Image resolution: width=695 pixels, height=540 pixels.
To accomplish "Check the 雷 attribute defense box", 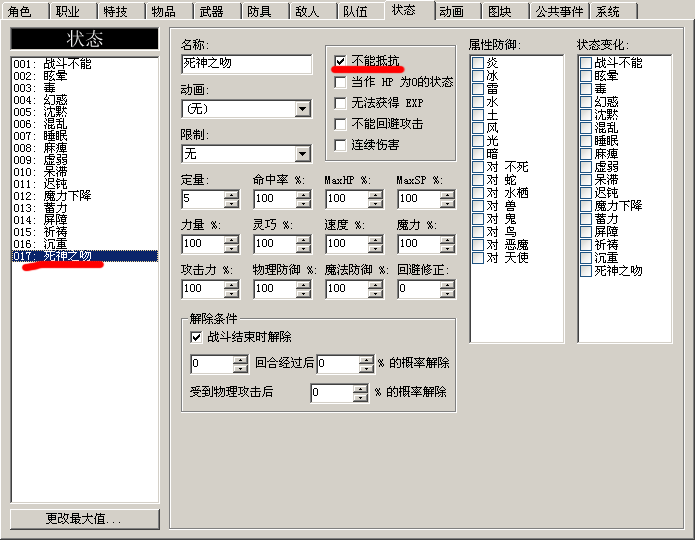I will tap(478, 89).
